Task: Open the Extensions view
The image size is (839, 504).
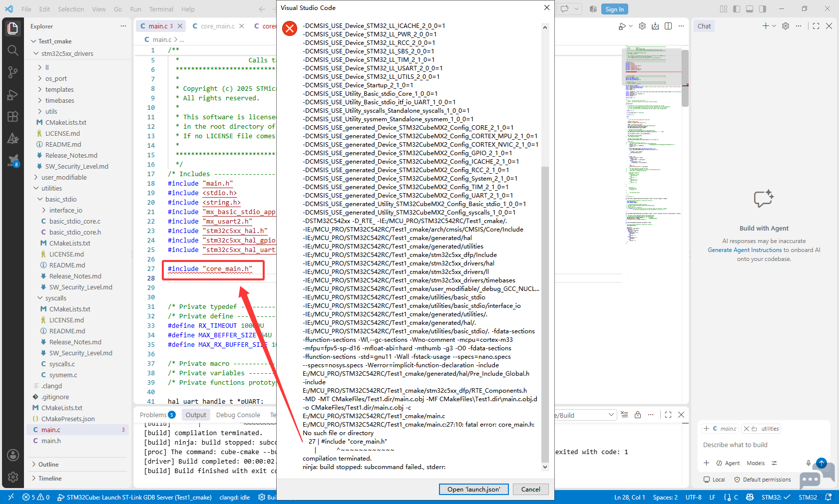Action: point(13,117)
